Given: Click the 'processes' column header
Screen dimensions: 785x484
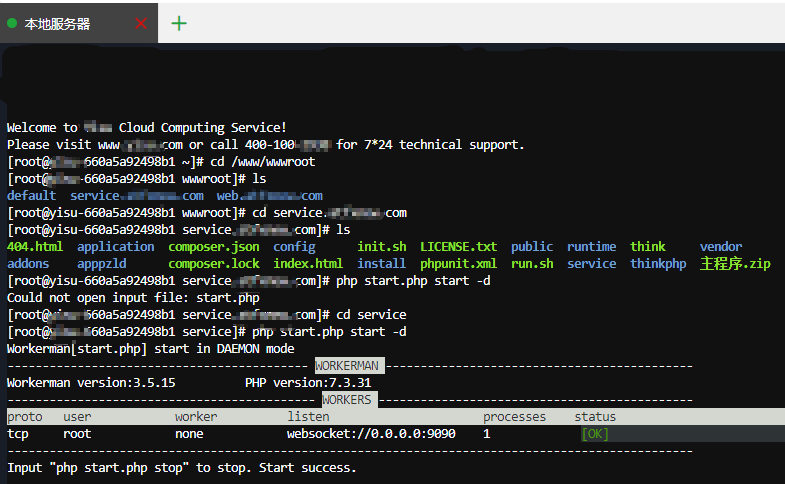Looking at the screenshot, I should pos(515,417).
